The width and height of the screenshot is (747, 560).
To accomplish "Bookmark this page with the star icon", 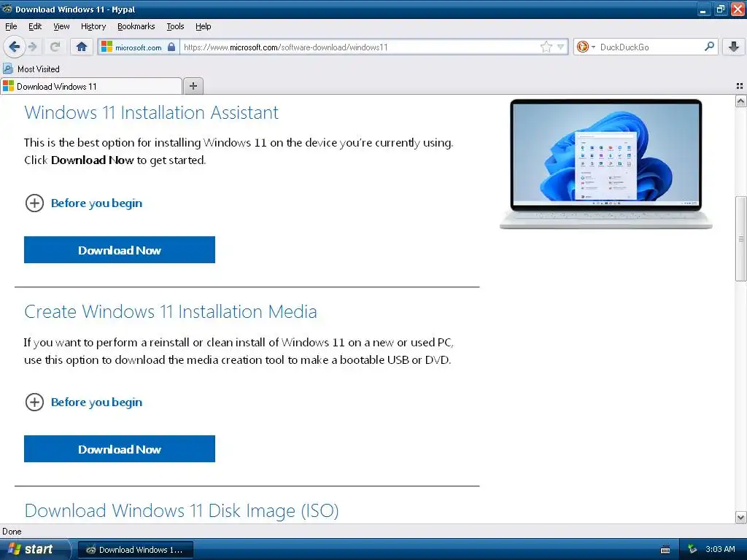I will (x=546, y=47).
